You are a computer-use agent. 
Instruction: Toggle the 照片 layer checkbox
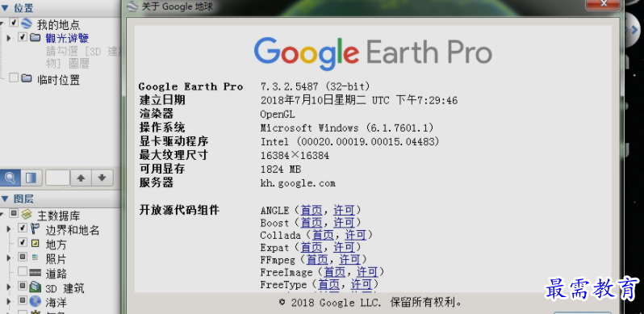23,257
